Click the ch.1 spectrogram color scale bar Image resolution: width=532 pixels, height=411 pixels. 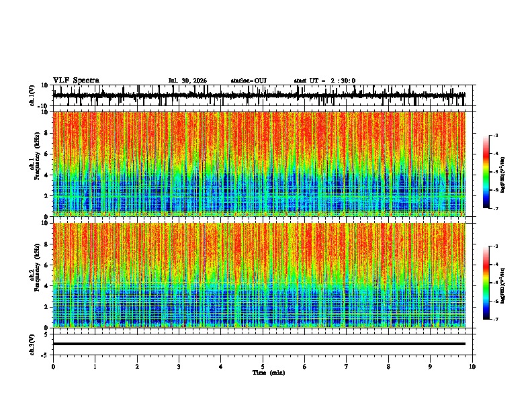click(486, 172)
